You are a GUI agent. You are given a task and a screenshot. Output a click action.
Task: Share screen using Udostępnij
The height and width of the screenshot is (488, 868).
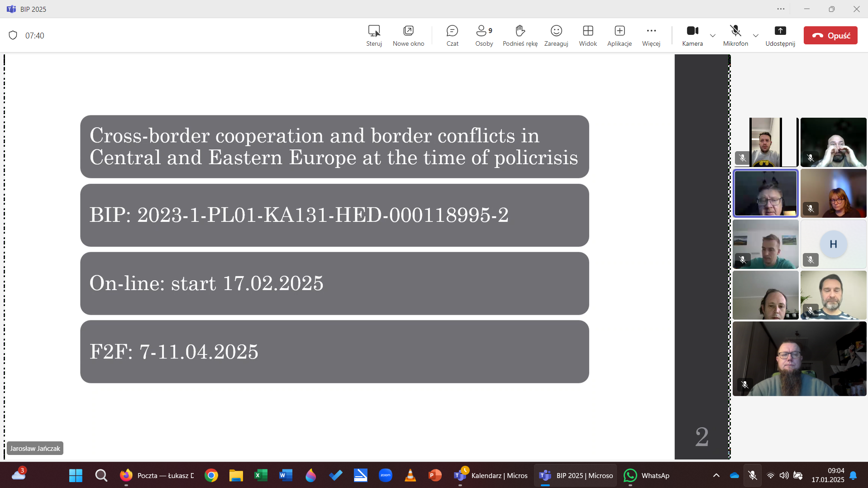pyautogui.click(x=780, y=35)
